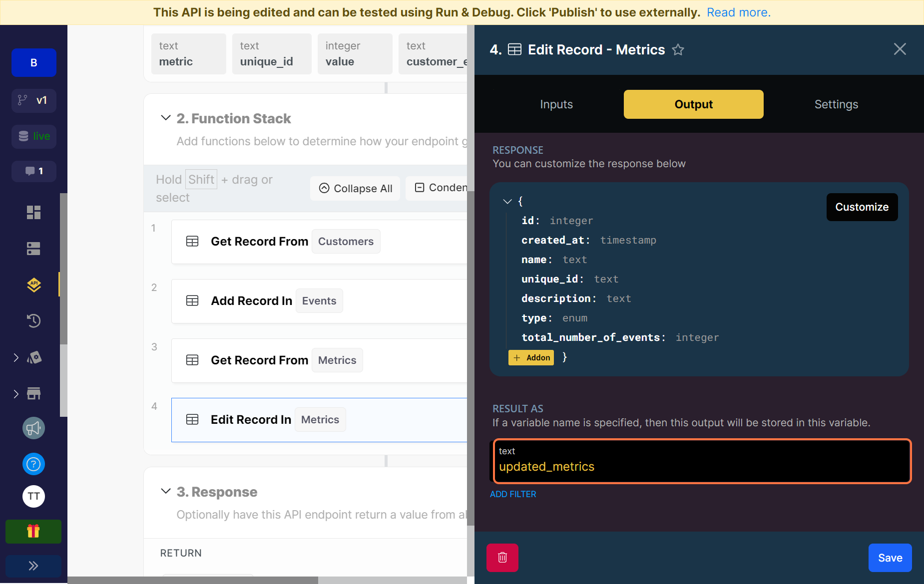Select the Edit Record In Metrics step
This screenshot has height=584, width=924.
click(319, 420)
